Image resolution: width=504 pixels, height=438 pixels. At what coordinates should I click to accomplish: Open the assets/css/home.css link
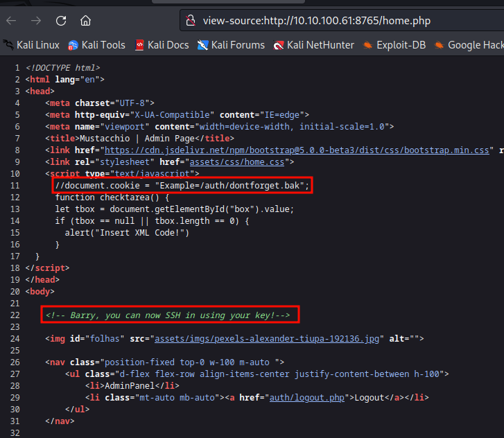237,162
